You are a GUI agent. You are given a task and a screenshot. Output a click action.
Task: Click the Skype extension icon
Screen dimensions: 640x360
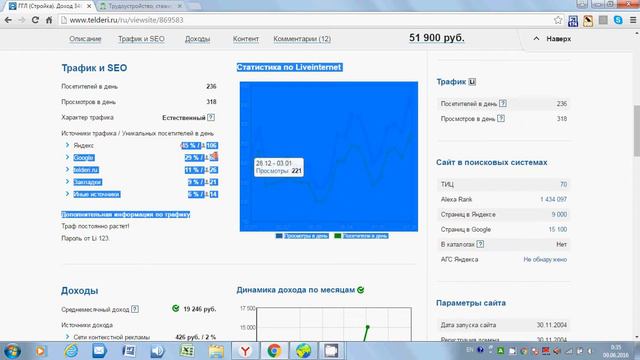pos(618,20)
